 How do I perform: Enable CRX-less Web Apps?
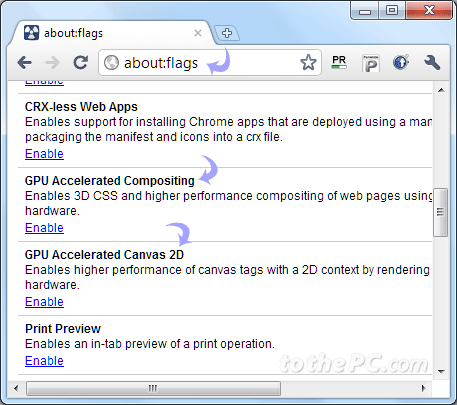click(x=44, y=154)
